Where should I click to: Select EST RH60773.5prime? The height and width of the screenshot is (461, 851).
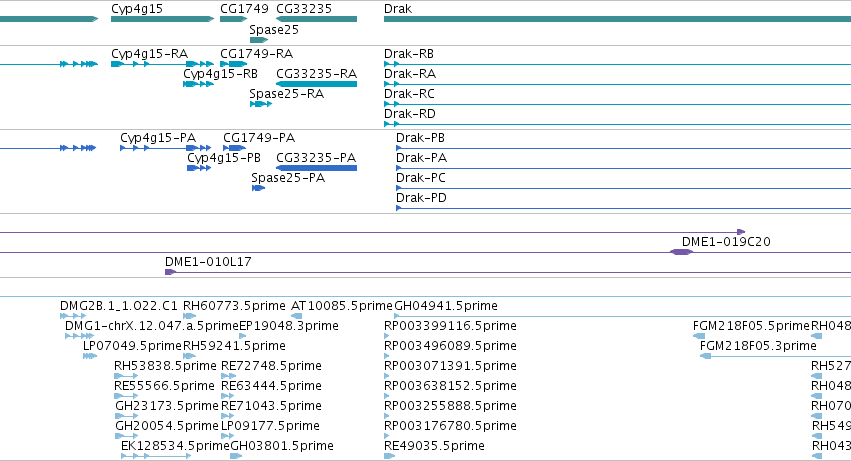point(234,306)
